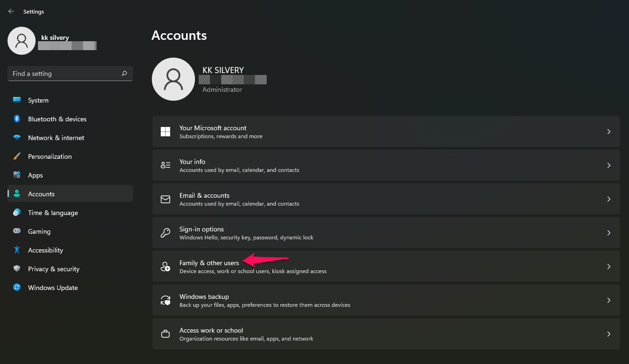
Task: Expand the Access work or school chevron
Action: [x=609, y=334]
